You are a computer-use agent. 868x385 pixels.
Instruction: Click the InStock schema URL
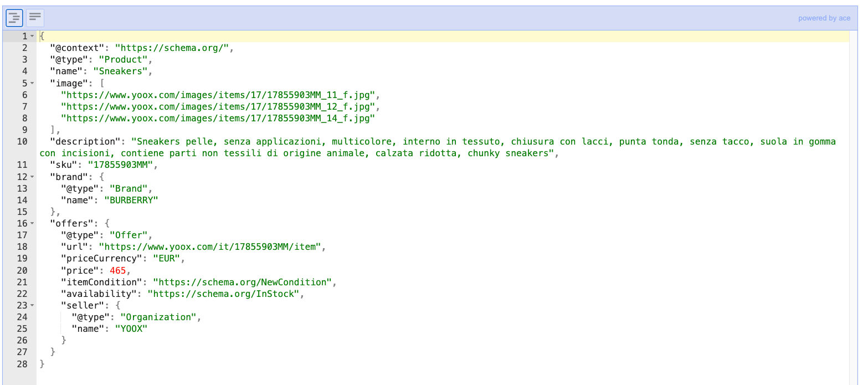(x=223, y=294)
